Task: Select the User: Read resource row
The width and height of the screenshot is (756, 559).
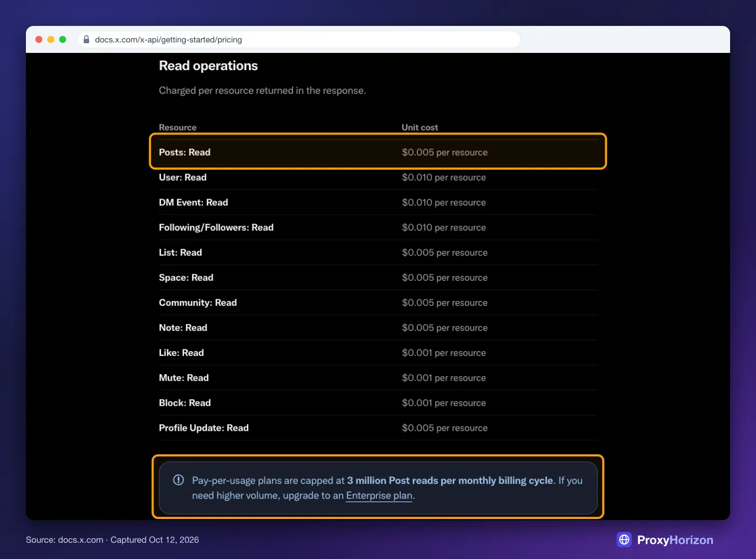Action: 378,177
